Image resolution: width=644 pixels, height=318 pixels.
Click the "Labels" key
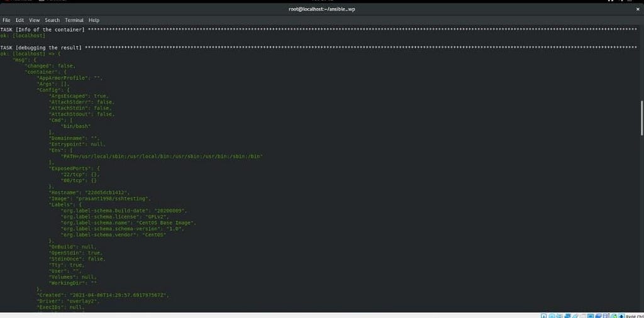point(65,204)
